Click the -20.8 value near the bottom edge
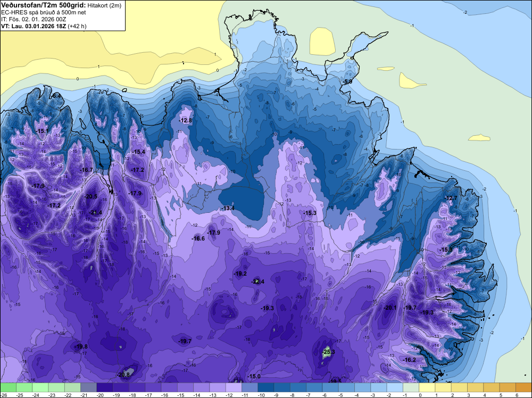This screenshot has height=398, width=532. [123, 375]
